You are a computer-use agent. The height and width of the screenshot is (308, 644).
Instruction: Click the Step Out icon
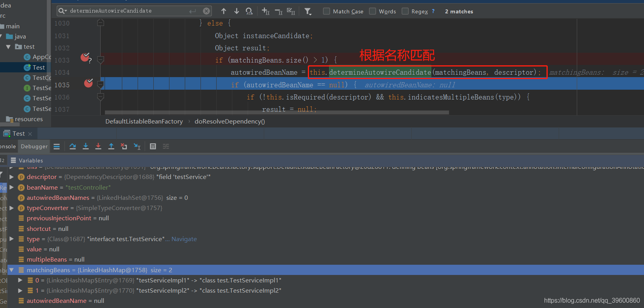[x=111, y=146]
